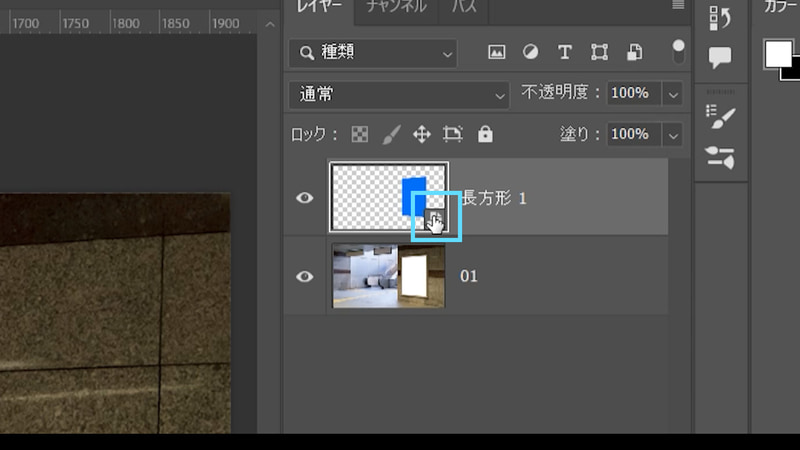Filter layers by pixel layer icon
The image size is (800, 450).
pos(496,52)
